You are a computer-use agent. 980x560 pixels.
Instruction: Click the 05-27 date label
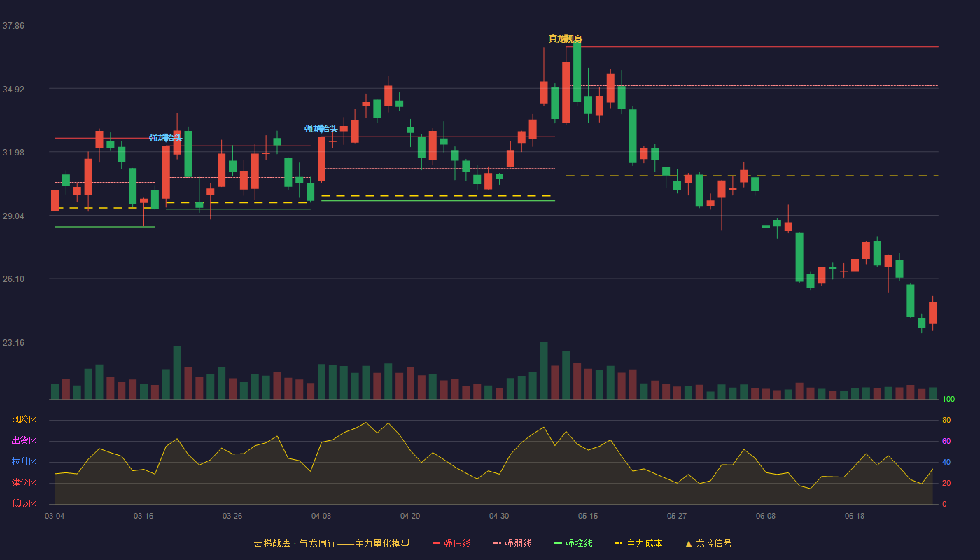click(x=677, y=516)
